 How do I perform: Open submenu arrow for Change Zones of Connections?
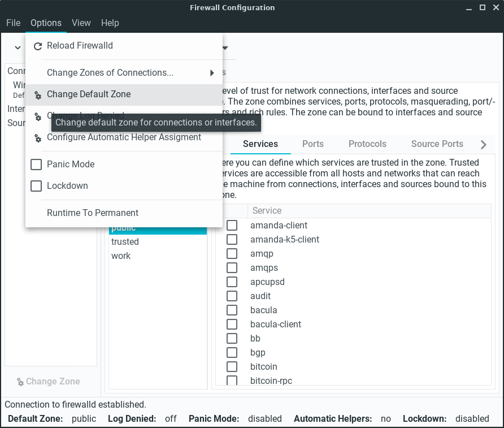tap(212, 73)
